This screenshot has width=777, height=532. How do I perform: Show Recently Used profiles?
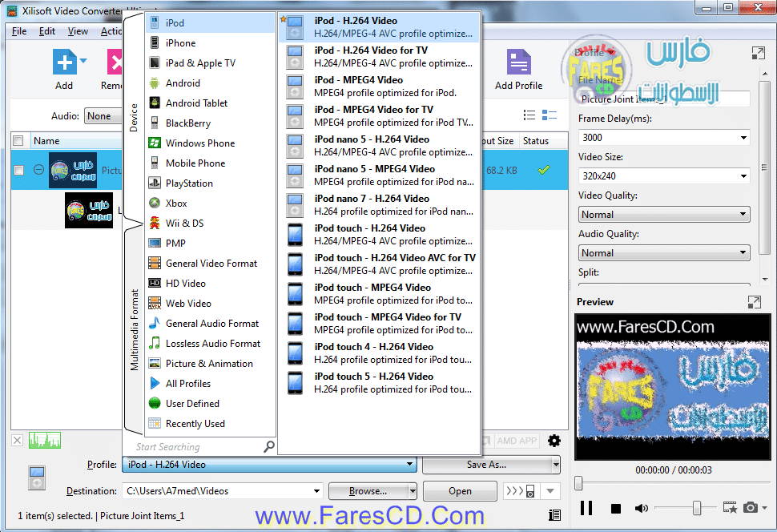click(x=211, y=423)
